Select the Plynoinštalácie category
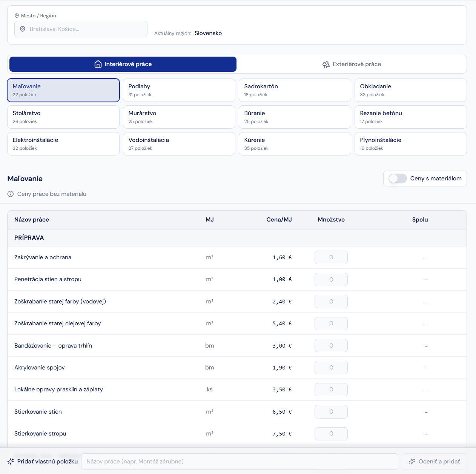Viewport: 476px width, 474px height. point(411,144)
